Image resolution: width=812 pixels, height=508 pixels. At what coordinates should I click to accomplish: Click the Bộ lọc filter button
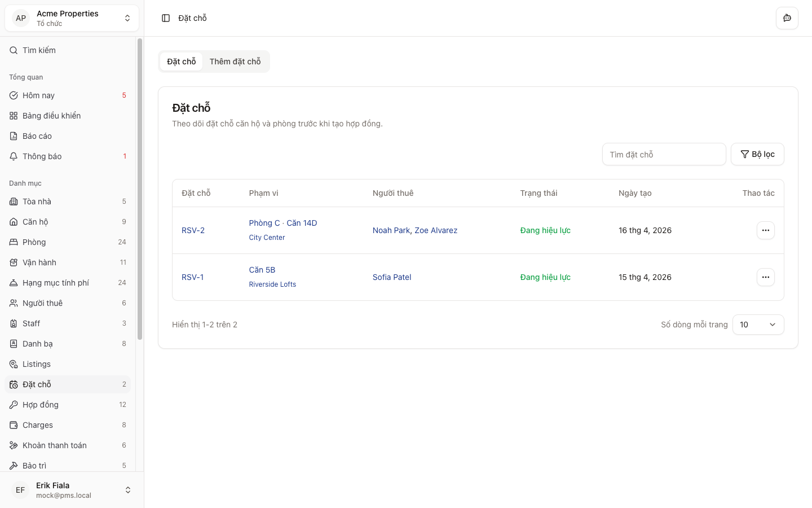click(x=757, y=154)
